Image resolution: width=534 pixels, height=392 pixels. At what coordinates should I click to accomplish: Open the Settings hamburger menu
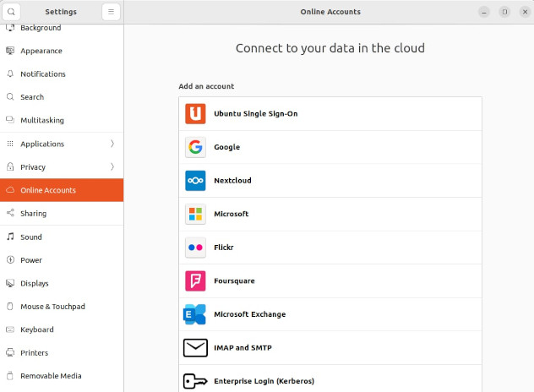click(112, 12)
